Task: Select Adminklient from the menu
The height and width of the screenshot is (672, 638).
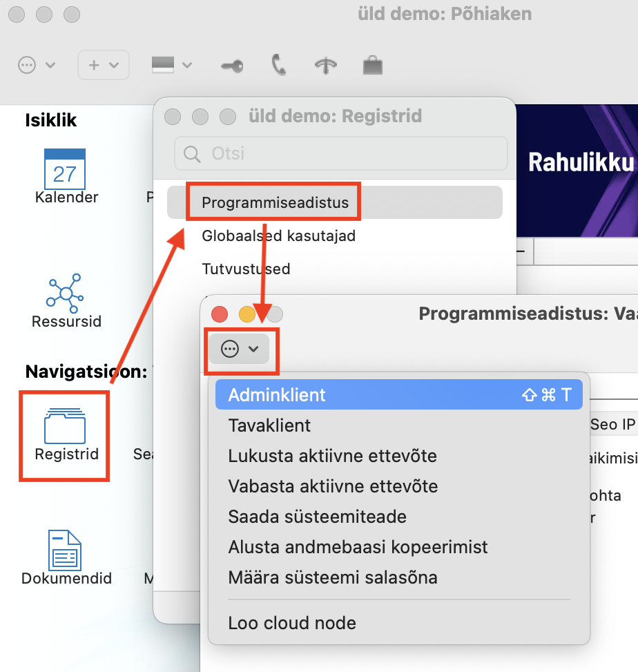Action: 277,395
